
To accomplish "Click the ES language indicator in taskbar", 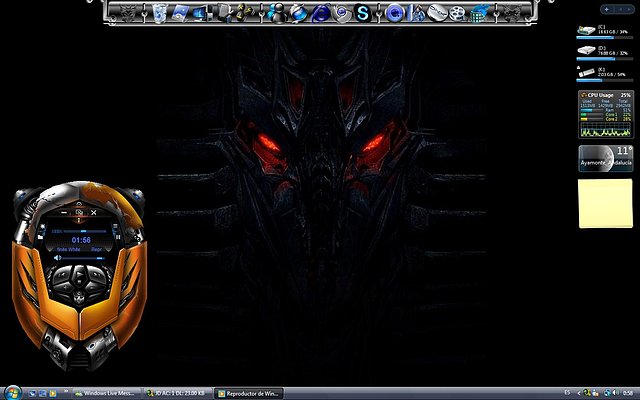I will coord(567,393).
